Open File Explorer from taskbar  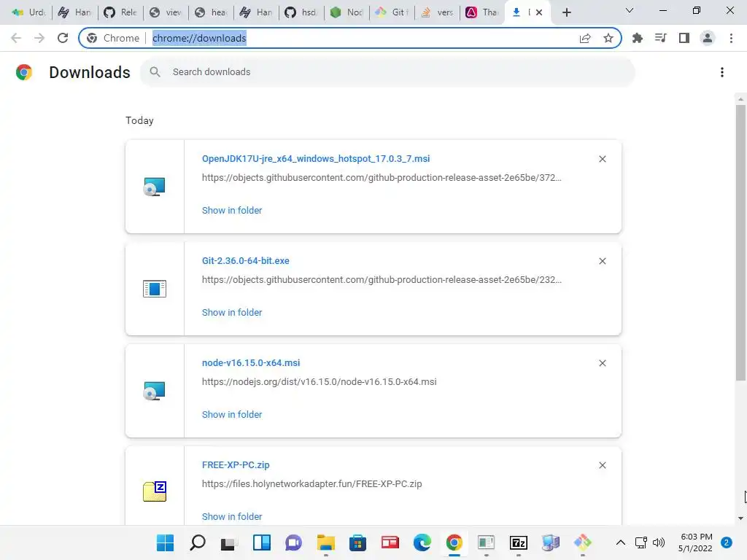pos(326,542)
